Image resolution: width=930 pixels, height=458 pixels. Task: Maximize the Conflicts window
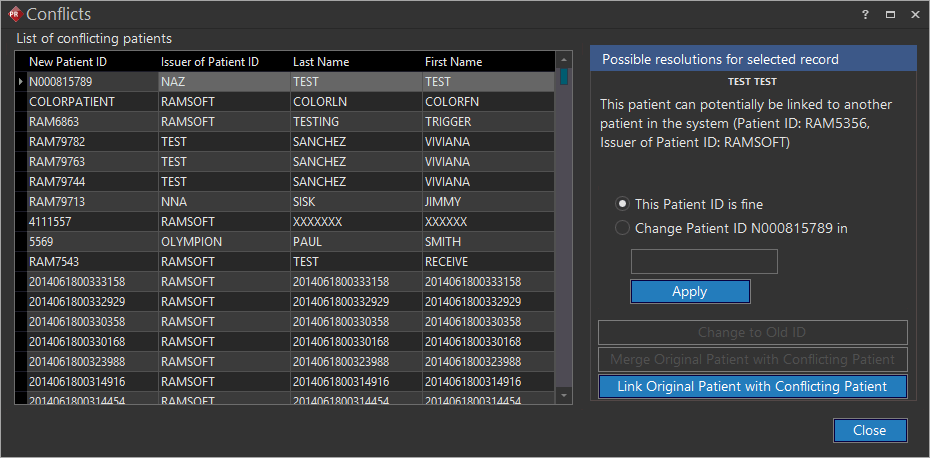[x=890, y=14]
